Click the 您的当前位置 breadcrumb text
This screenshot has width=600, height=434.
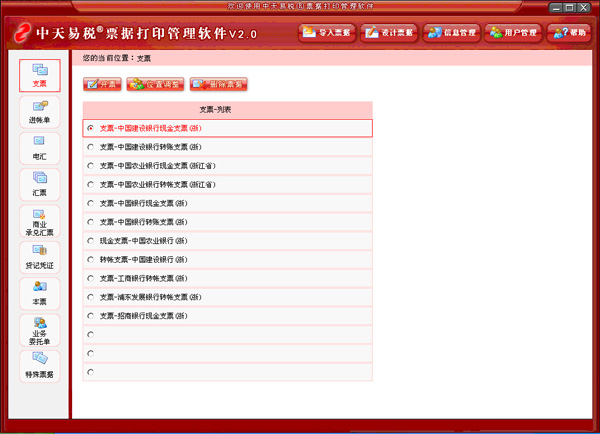click(x=109, y=58)
